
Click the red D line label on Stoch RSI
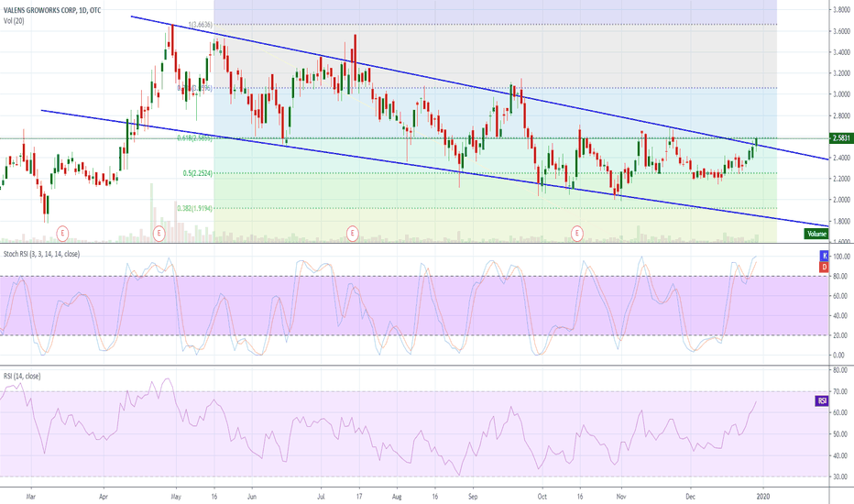(824, 267)
